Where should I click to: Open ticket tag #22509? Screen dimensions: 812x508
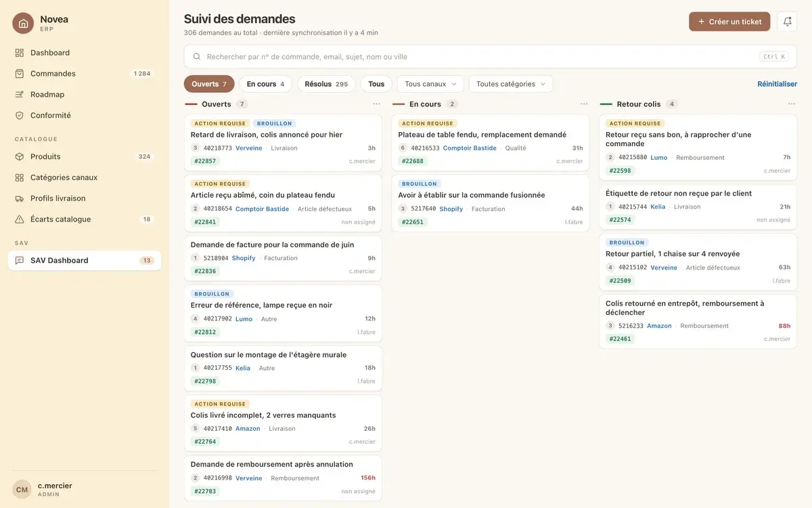pyautogui.click(x=620, y=280)
